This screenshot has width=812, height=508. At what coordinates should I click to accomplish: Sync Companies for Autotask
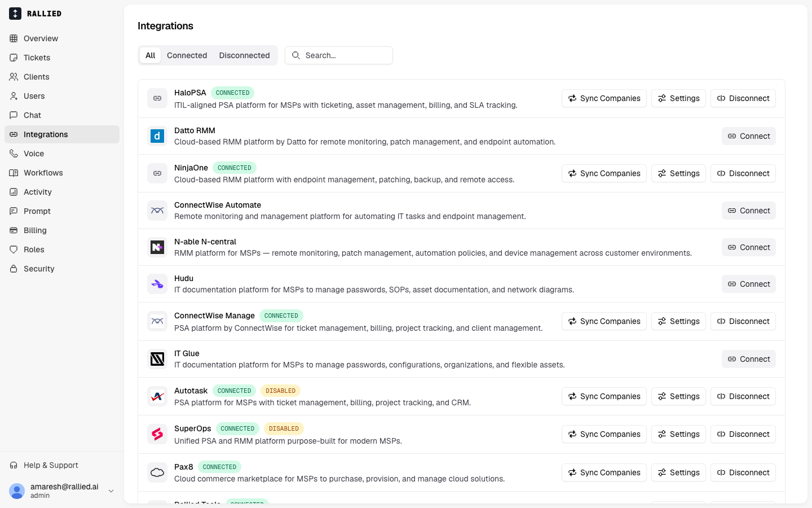[604, 396]
